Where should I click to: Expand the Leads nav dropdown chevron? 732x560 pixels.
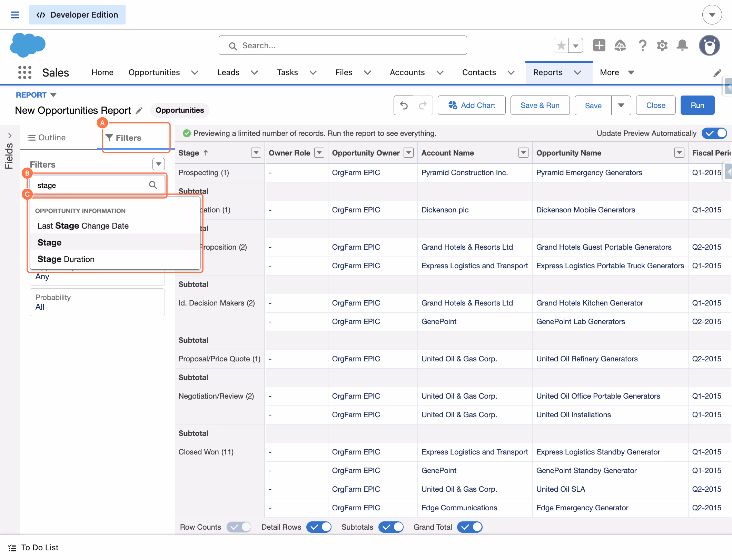point(255,73)
